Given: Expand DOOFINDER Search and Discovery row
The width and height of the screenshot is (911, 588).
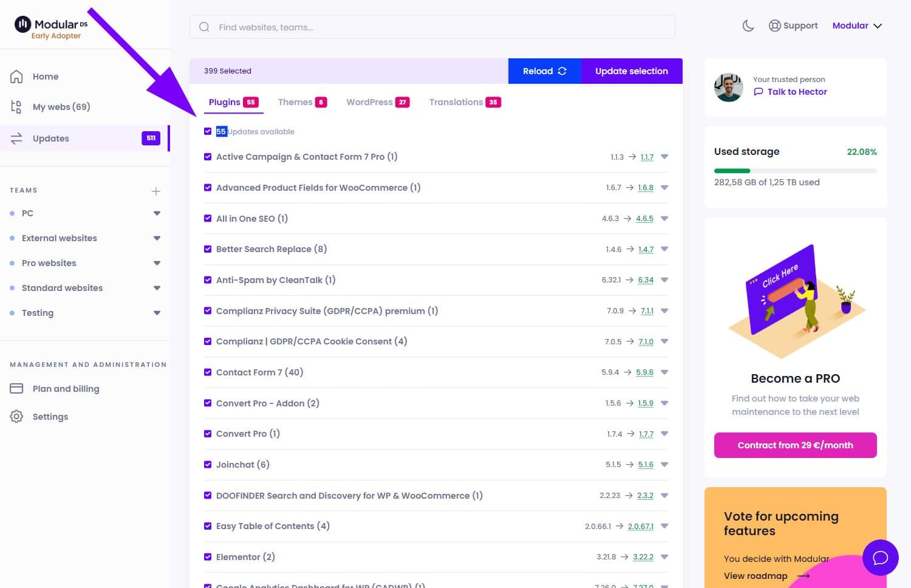Looking at the screenshot, I should coord(664,496).
